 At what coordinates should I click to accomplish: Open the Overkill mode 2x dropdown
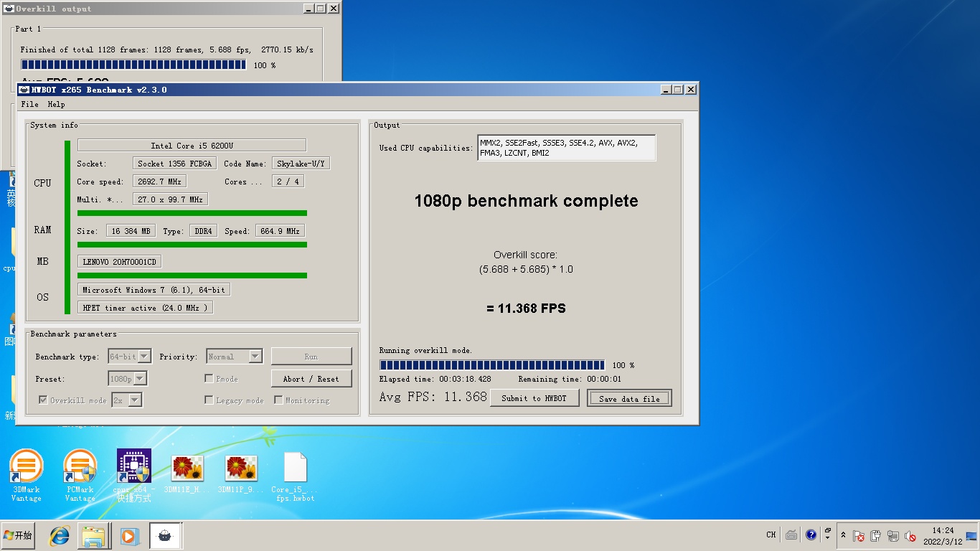[127, 400]
